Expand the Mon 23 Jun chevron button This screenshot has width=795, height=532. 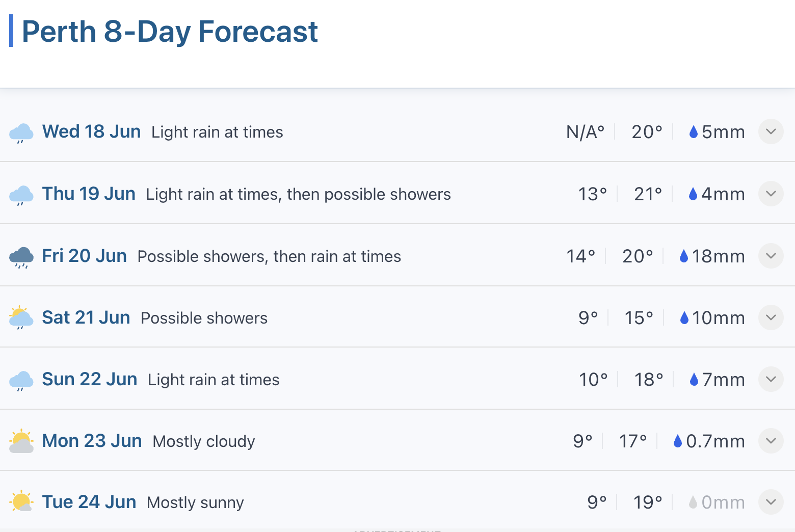click(x=771, y=441)
